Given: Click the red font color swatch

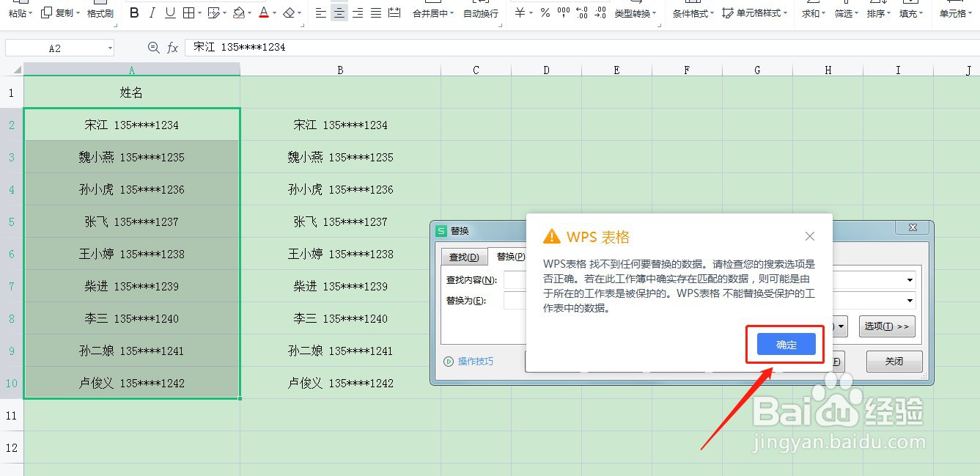Looking at the screenshot, I should click(x=262, y=16).
